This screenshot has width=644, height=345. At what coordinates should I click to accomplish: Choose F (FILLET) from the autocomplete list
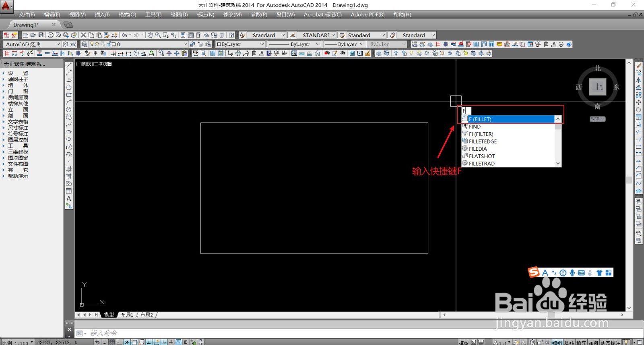pos(508,119)
